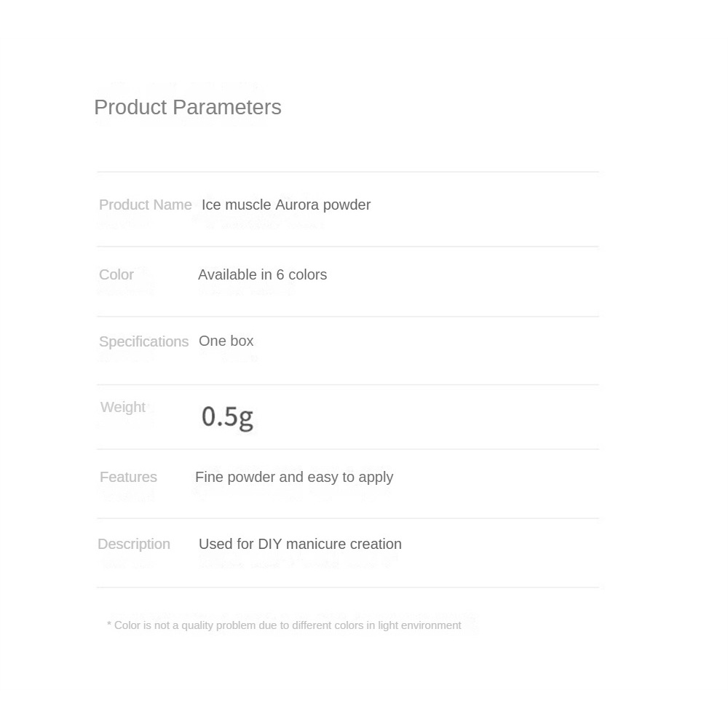
Task: Click the 0.5g weight value
Action: tap(227, 417)
